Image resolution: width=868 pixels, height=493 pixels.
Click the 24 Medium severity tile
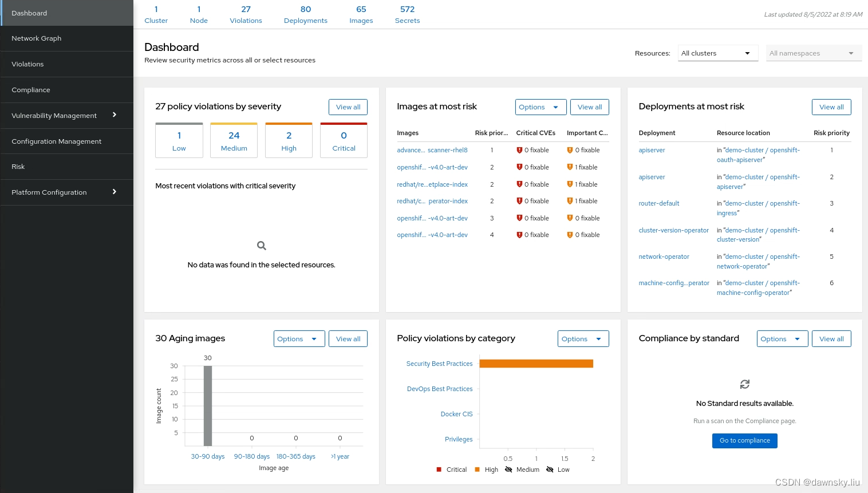tap(234, 140)
